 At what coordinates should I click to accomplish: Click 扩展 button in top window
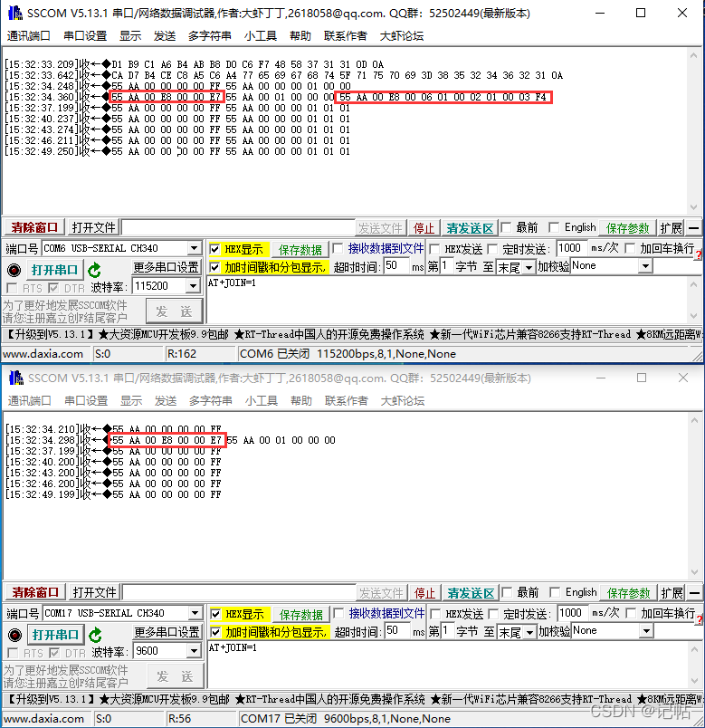(672, 227)
